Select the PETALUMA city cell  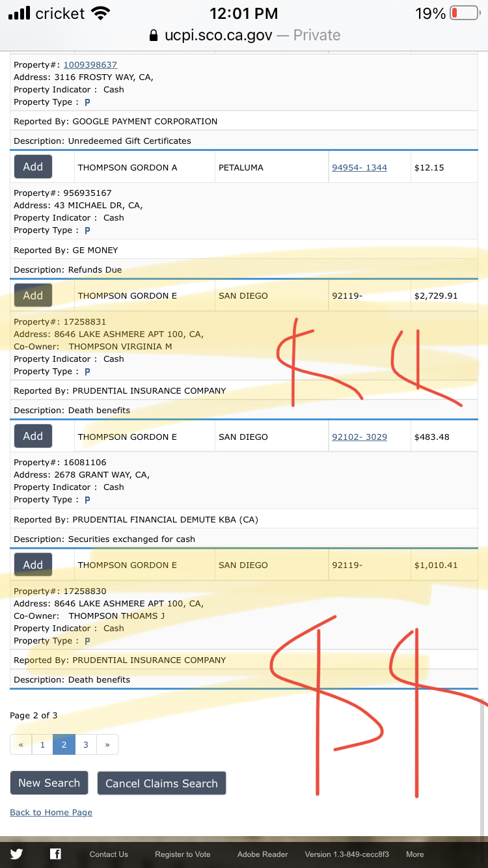pyautogui.click(x=273, y=167)
